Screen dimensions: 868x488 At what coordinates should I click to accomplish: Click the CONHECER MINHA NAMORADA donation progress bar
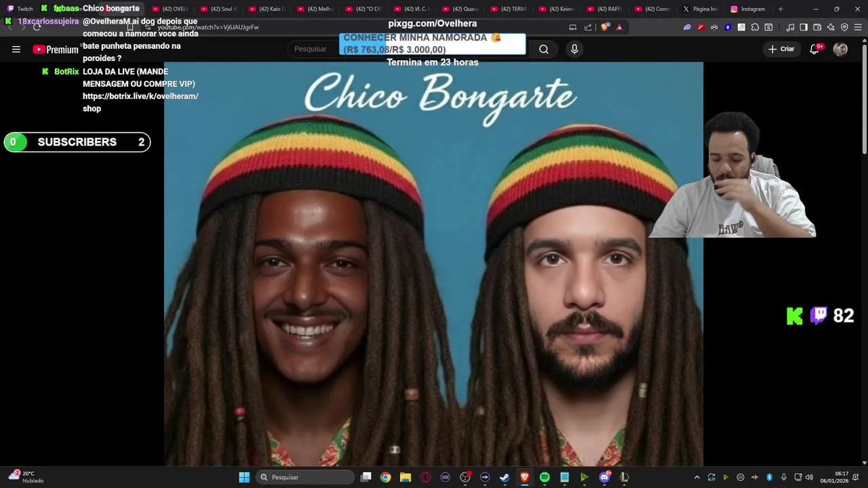pos(432,44)
